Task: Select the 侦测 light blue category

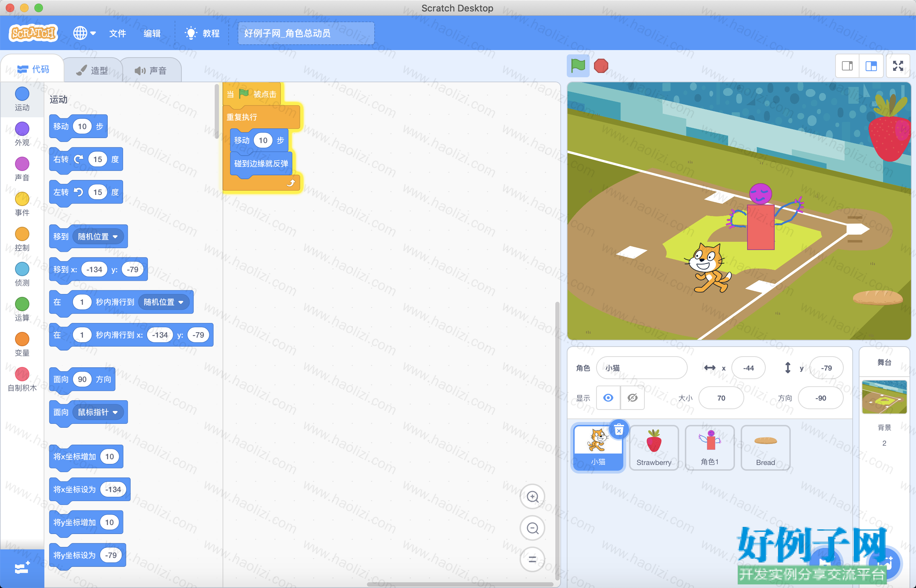Action: [x=22, y=274]
